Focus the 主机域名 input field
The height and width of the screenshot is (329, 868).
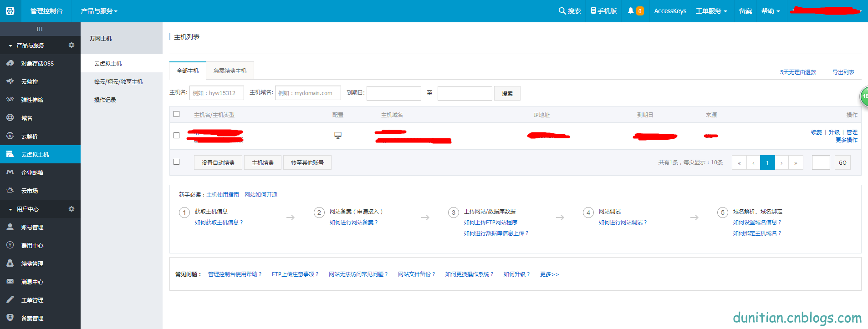(x=308, y=93)
